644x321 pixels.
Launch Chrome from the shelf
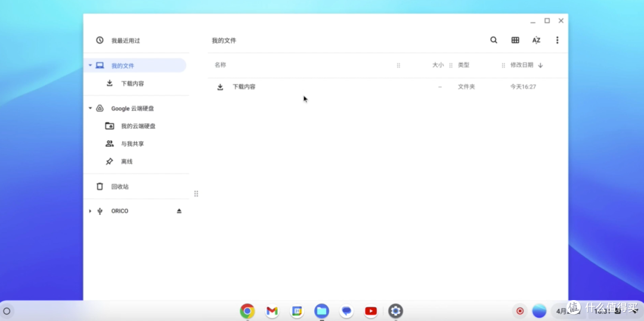247,311
